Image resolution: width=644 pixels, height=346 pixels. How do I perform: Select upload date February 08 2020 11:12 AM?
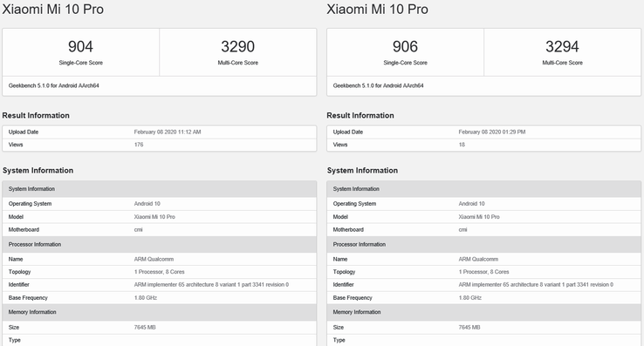click(168, 132)
